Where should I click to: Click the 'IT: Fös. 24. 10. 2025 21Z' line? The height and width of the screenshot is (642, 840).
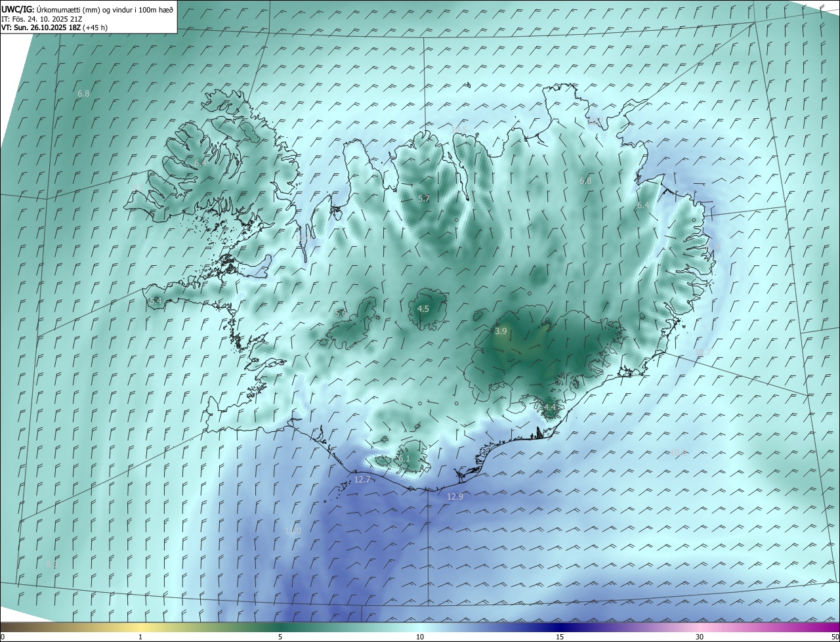pyautogui.click(x=42, y=19)
